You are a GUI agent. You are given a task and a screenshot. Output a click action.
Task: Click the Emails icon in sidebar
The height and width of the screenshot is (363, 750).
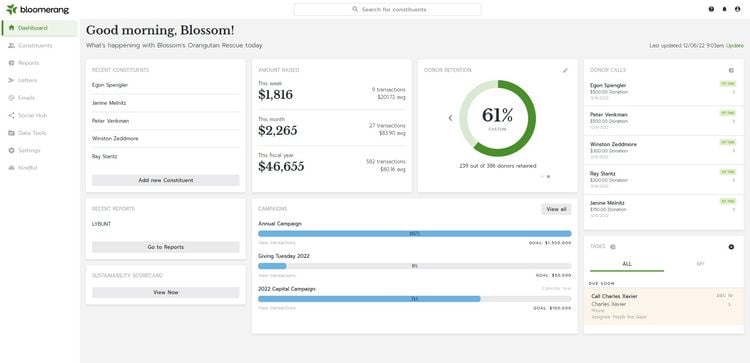click(11, 98)
